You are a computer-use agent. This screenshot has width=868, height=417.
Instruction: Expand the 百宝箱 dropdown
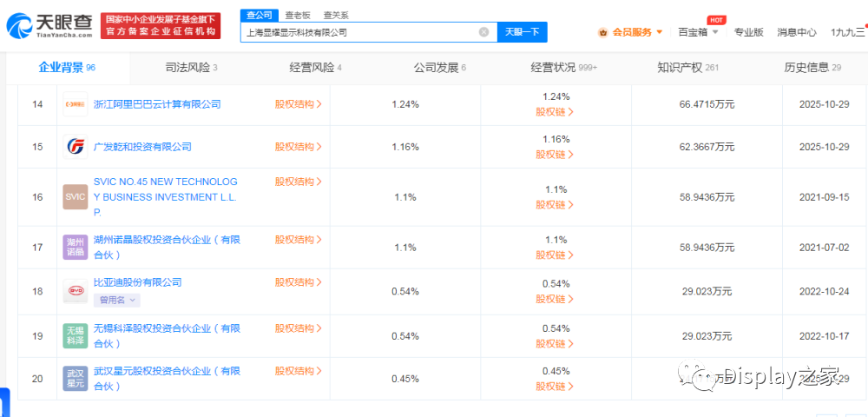point(698,32)
